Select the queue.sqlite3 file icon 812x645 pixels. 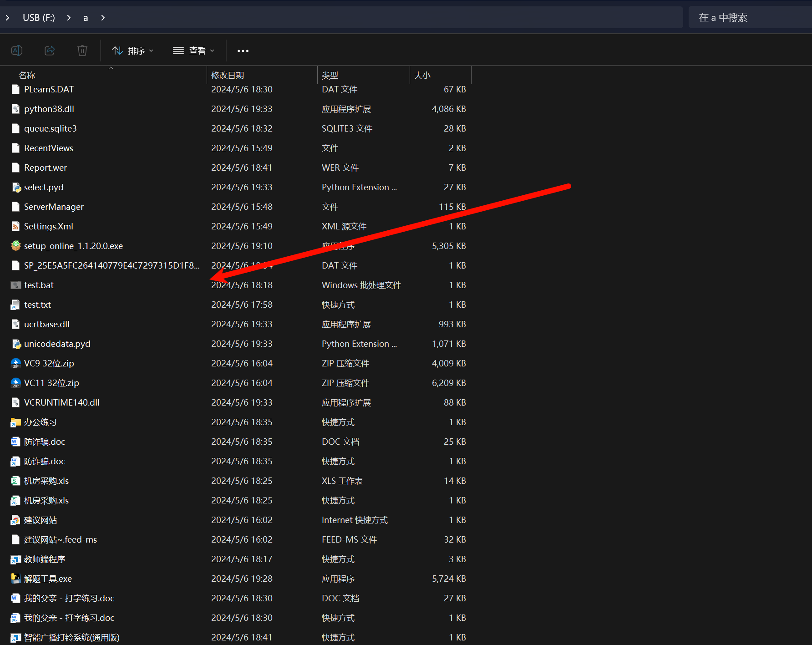point(16,128)
